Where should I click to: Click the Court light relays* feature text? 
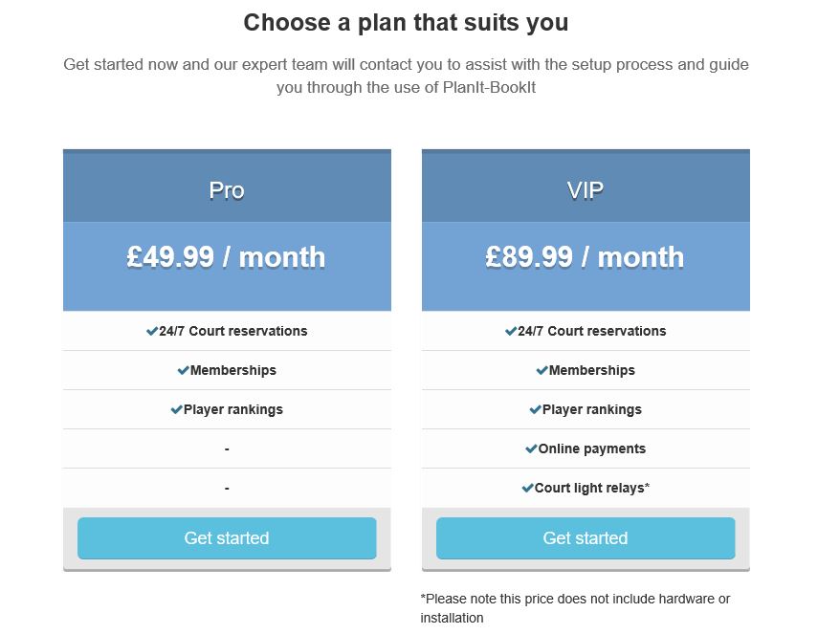click(x=592, y=488)
